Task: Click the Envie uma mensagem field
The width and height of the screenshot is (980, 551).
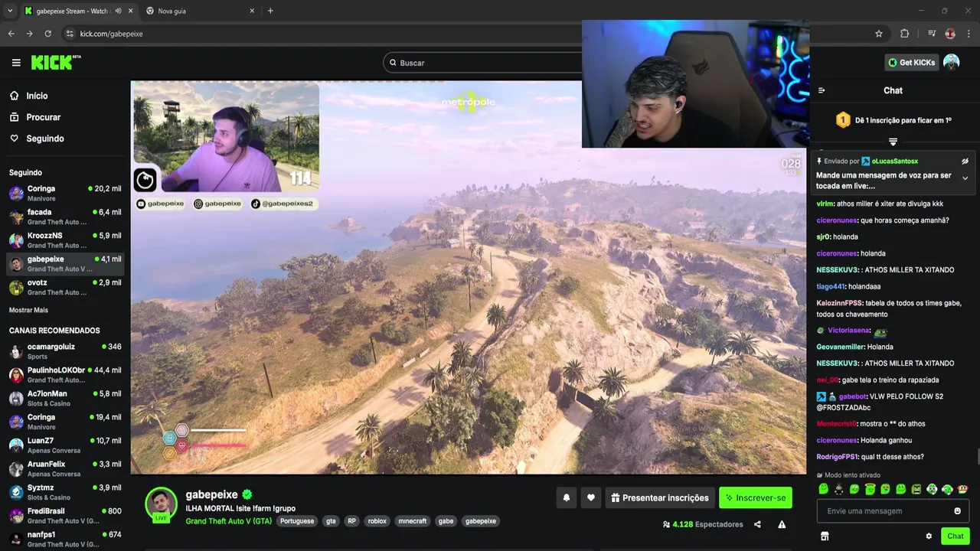Action: pos(893,510)
